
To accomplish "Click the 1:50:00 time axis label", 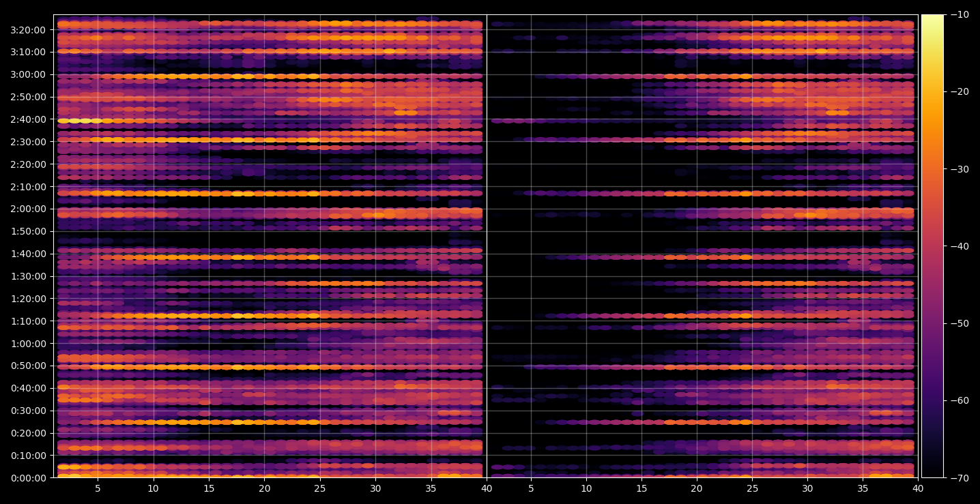I will tap(29, 231).
